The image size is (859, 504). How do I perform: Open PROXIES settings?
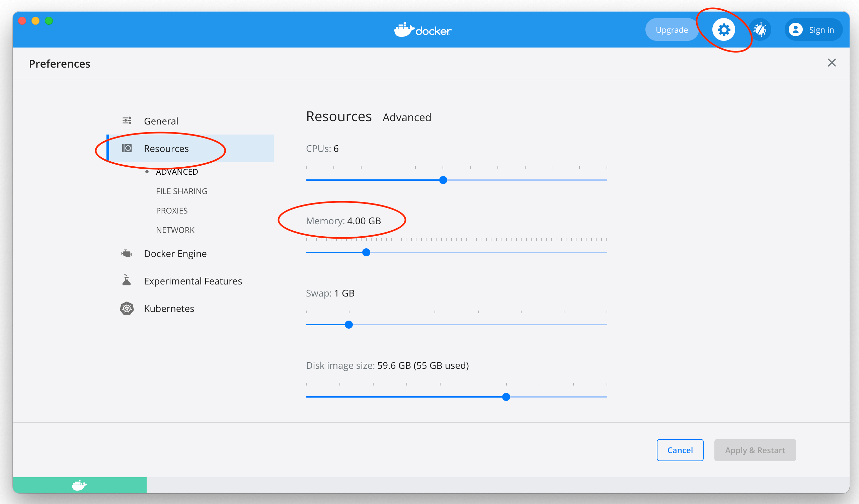[172, 210]
